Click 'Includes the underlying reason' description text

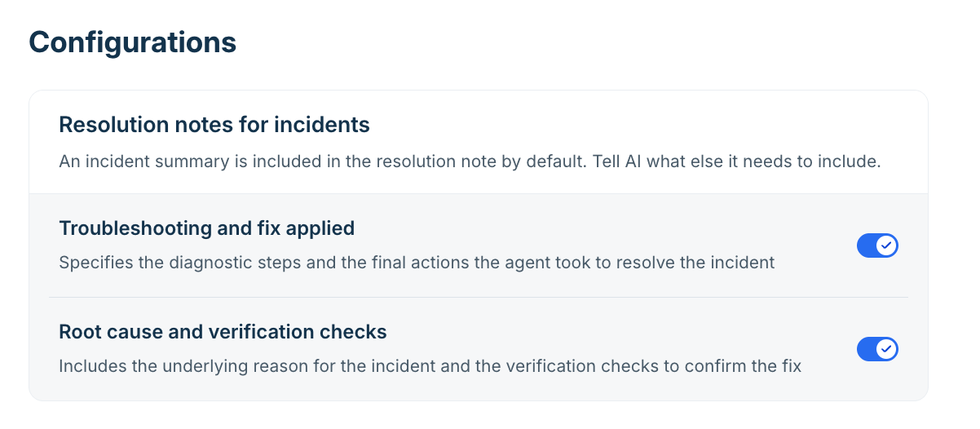click(x=430, y=366)
